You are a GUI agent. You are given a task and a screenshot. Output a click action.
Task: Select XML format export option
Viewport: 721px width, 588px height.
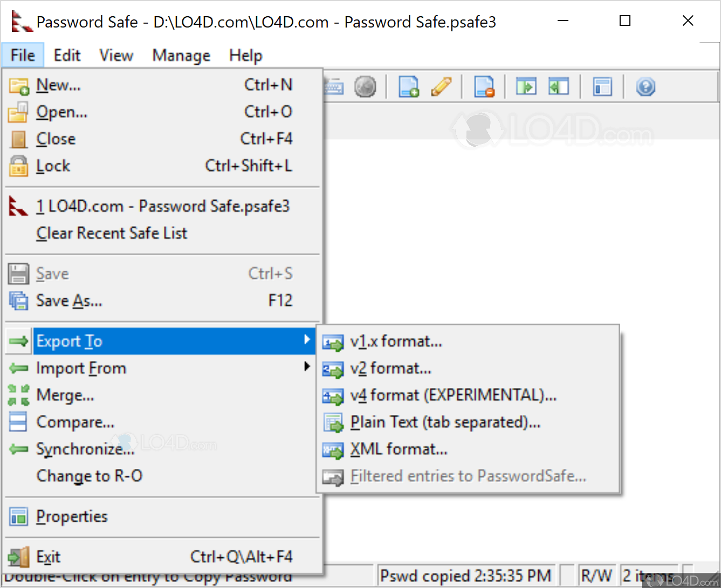tap(399, 449)
